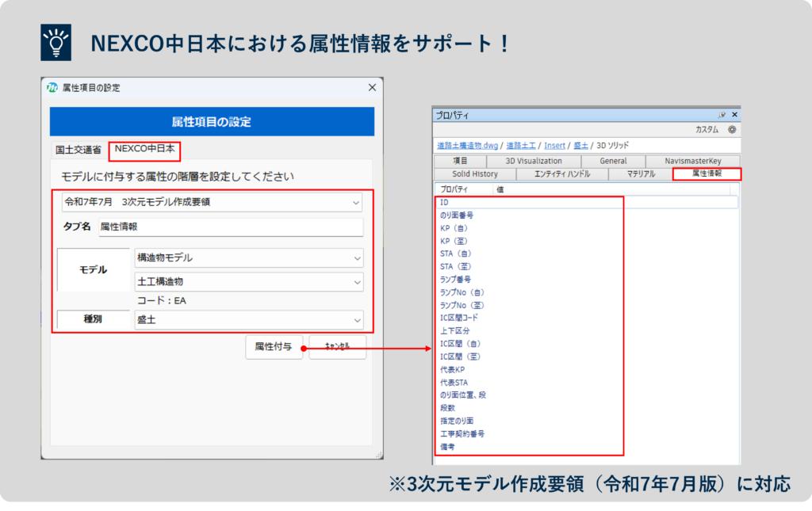812x511 pixels.
Task: Click the キャンセル button
Action: (338, 347)
